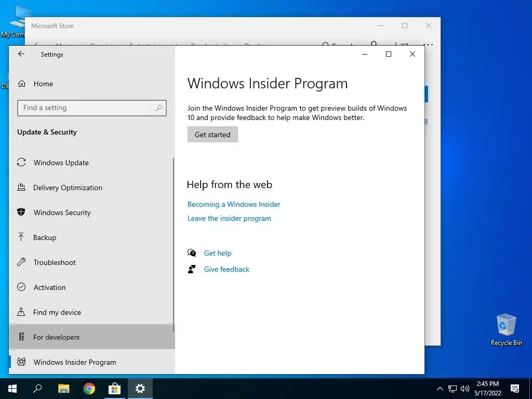
Task: Click the Windows Insider Program cat icon
Action: [21, 362]
